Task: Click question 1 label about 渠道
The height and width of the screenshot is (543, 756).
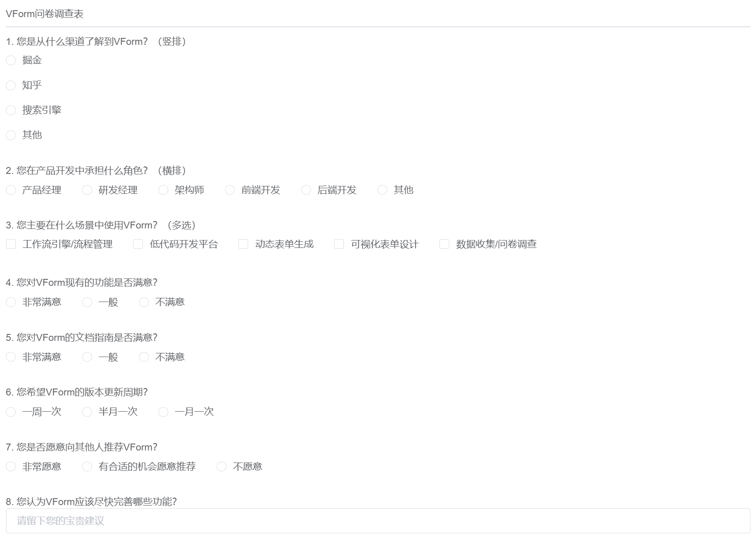Action: pyautogui.click(x=97, y=42)
